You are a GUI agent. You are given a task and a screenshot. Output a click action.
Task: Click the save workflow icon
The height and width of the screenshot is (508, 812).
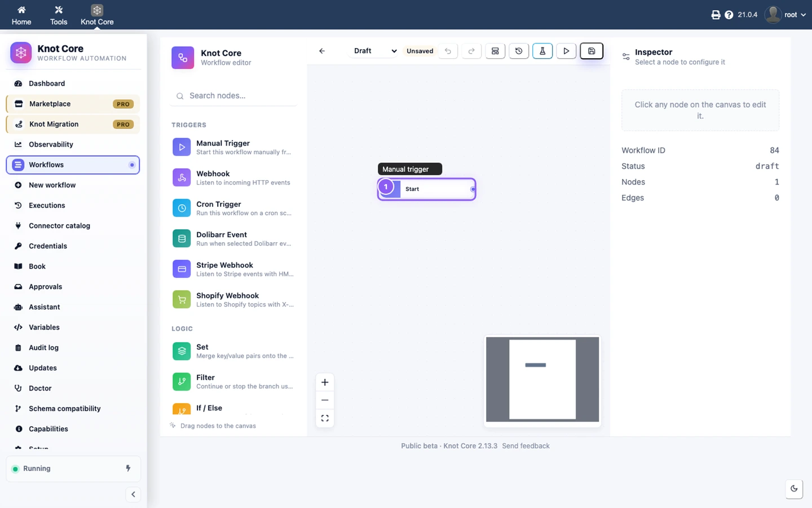click(x=592, y=51)
